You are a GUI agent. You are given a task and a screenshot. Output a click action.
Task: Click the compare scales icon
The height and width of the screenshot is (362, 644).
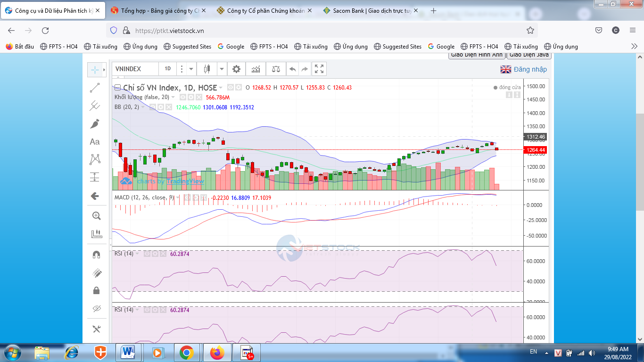[x=275, y=69]
